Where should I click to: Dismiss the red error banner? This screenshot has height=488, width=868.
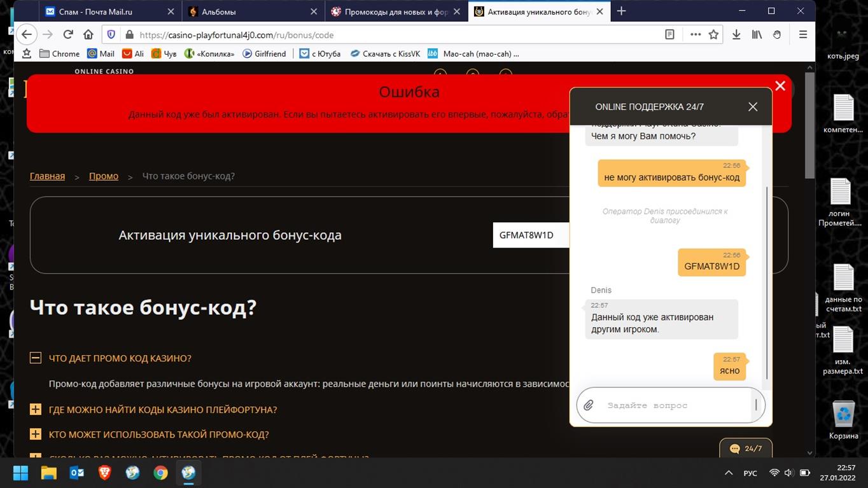point(780,86)
